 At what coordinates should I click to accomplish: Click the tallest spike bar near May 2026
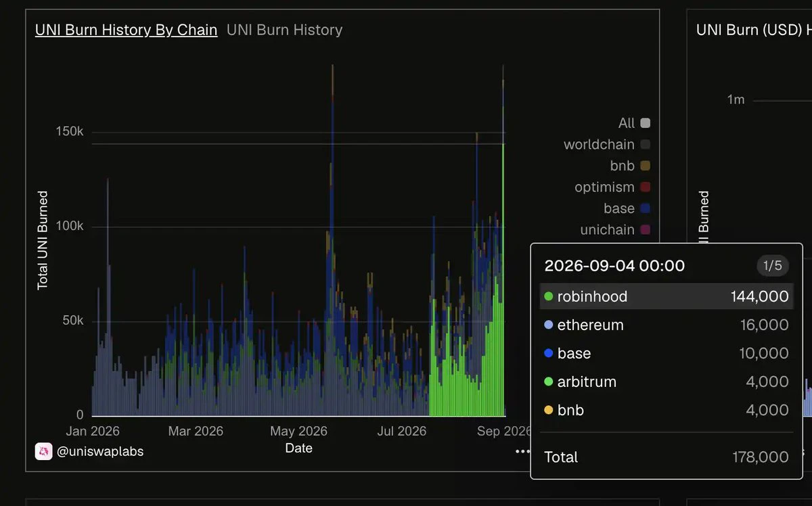332,240
